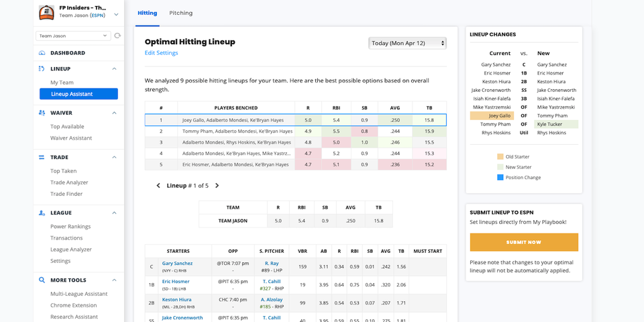
Task: Click the S. PITCHER column header
Action: point(272,251)
